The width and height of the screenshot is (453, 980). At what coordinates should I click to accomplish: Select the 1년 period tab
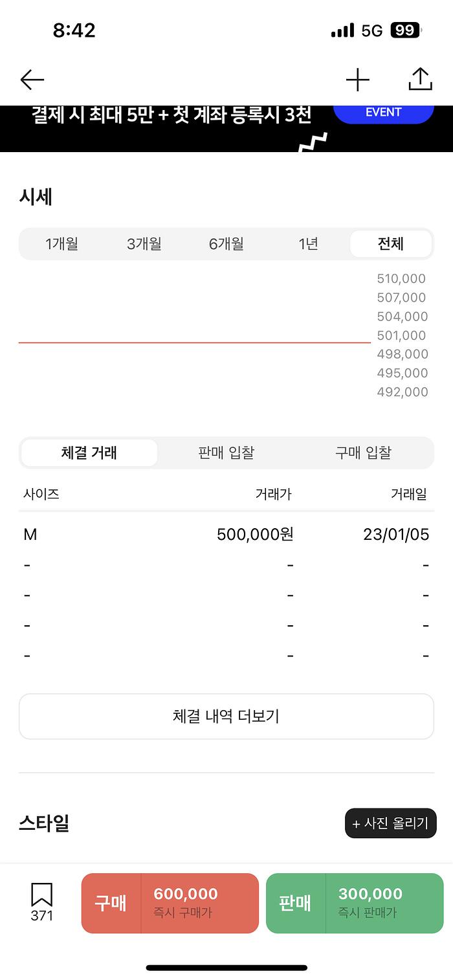tap(308, 244)
